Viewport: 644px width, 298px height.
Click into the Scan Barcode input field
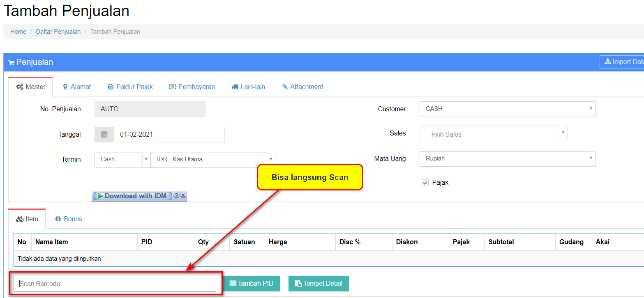[x=115, y=284]
